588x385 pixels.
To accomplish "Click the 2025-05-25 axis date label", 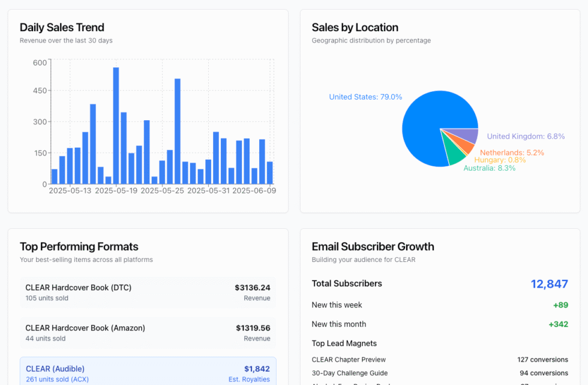I will 162,190.
